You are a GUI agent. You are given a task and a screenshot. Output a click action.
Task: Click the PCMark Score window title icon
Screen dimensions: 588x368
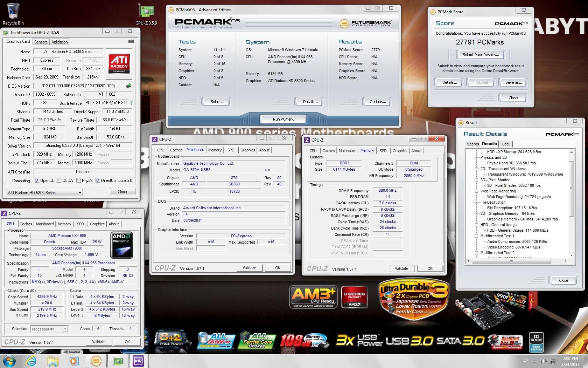pyautogui.click(x=433, y=12)
